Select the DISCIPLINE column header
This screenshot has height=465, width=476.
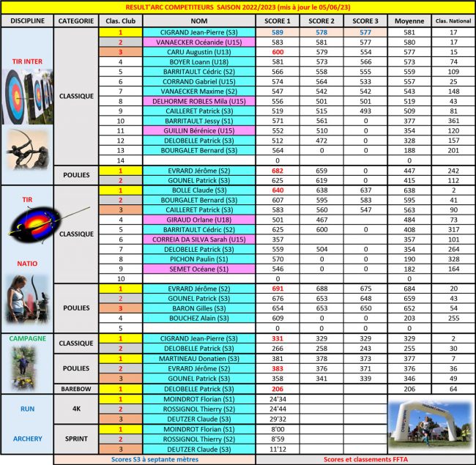click(x=27, y=21)
